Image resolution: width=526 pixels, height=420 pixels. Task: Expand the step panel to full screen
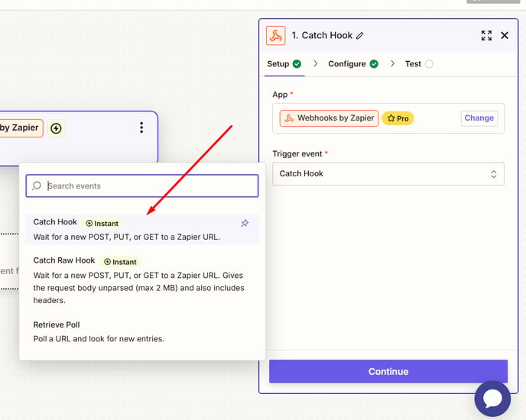pos(486,36)
